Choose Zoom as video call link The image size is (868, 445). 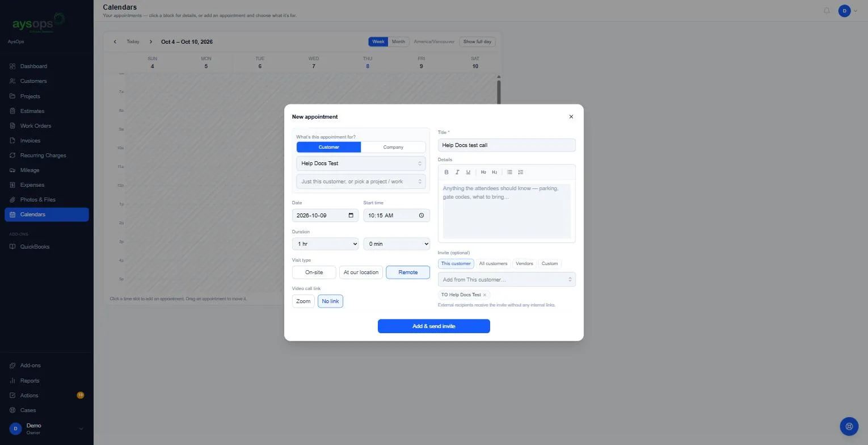tap(304, 301)
